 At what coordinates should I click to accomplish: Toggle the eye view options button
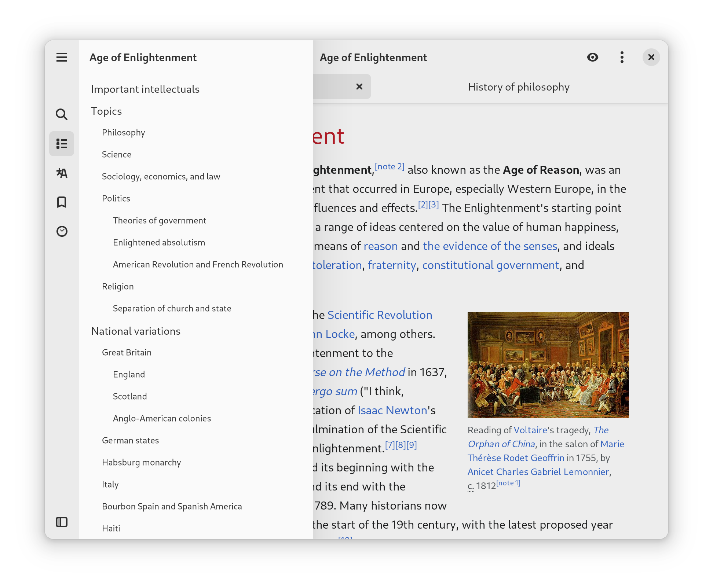(593, 57)
